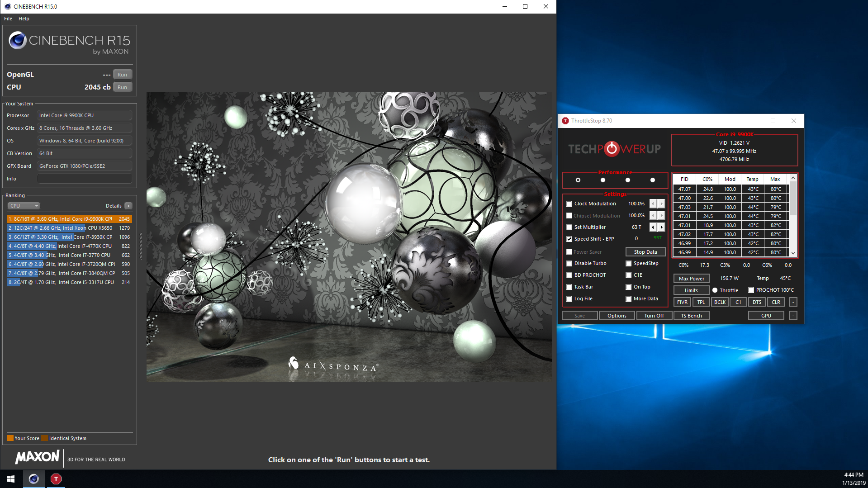
Task: Enable the Task Bar checkbox
Action: [x=569, y=287]
